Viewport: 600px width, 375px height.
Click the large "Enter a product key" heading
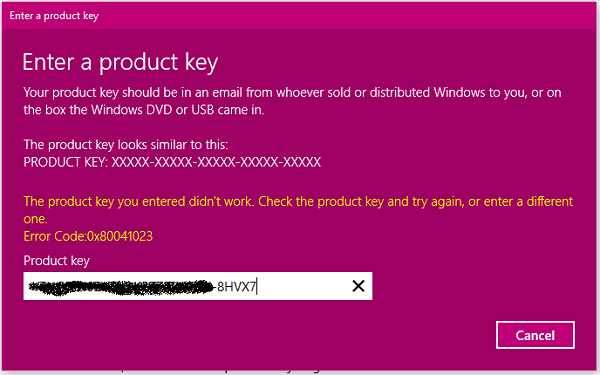[x=120, y=62]
